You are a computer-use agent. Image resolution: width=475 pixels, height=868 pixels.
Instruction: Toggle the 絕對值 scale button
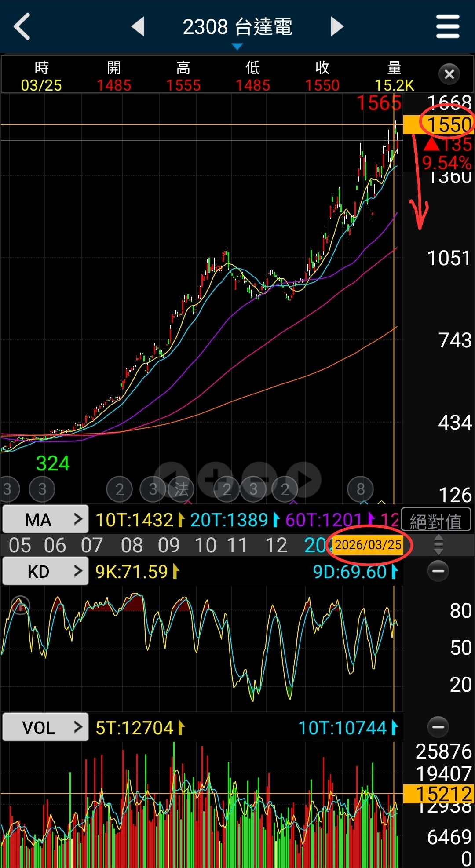coord(436,521)
